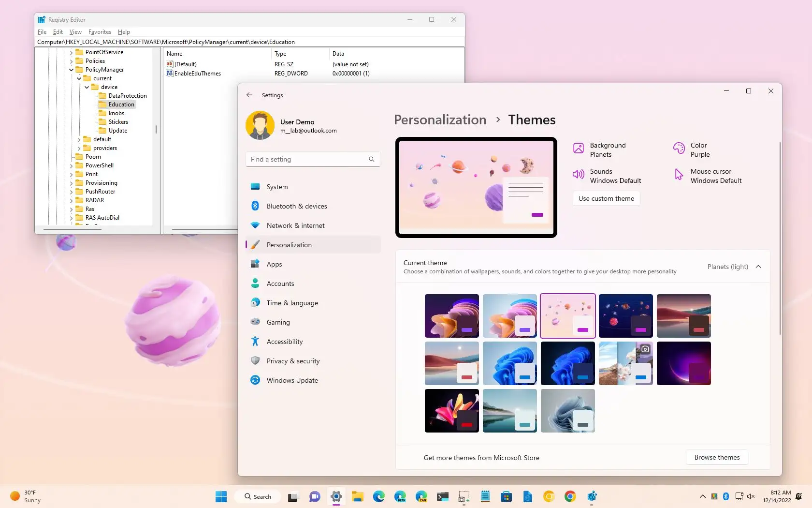Click Browse themes for Microsoft Store themes
The height and width of the screenshot is (508, 812).
[717, 457]
